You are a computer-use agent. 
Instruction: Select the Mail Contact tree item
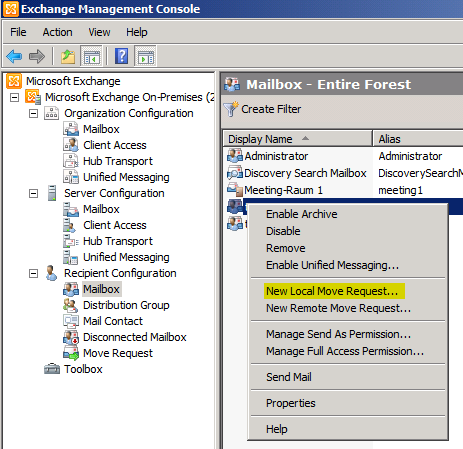(113, 321)
